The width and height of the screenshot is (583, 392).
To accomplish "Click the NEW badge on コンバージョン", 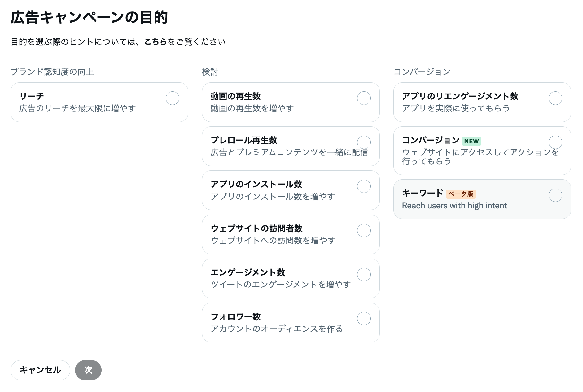I will pyautogui.click(x=472, y=141).
